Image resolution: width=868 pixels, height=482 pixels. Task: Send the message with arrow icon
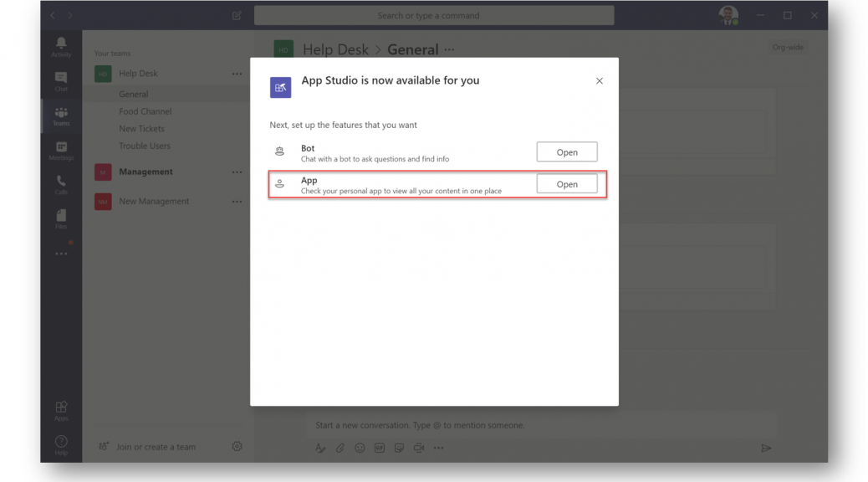click(x=766, y=448)
